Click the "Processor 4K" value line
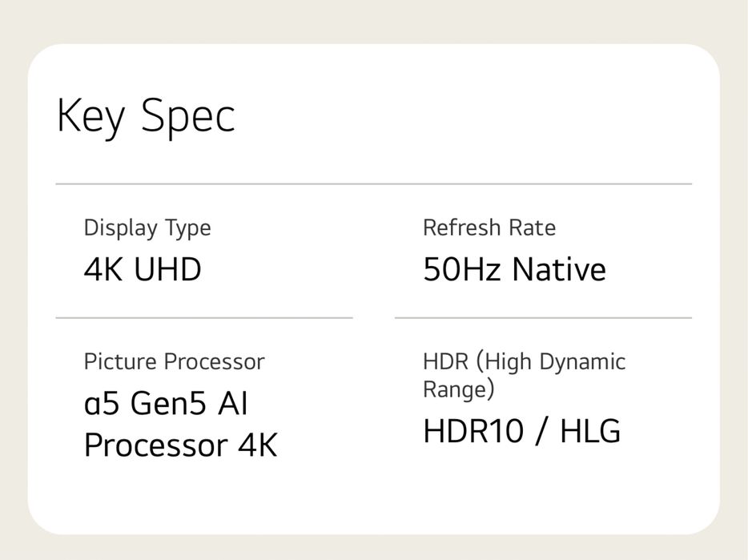This screenshot has height=560, width=748. (180, 445)
